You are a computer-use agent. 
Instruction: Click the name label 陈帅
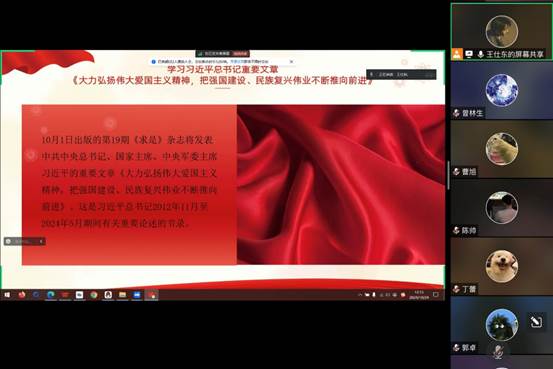[469, 231]
